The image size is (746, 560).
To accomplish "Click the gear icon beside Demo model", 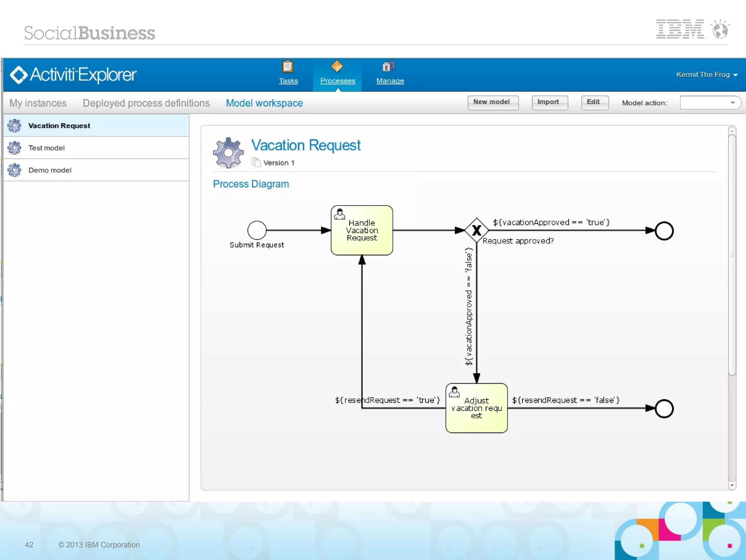I will click(15, 170).
